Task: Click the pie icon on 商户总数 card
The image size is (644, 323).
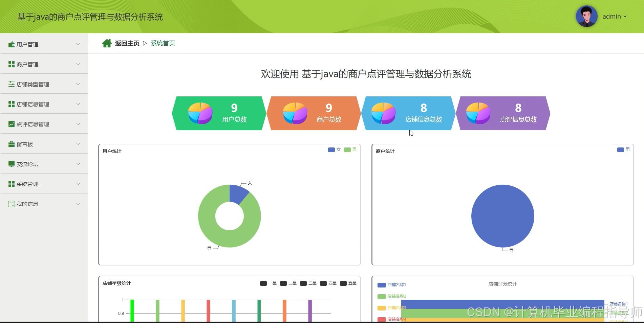Action: coord(295,113)
